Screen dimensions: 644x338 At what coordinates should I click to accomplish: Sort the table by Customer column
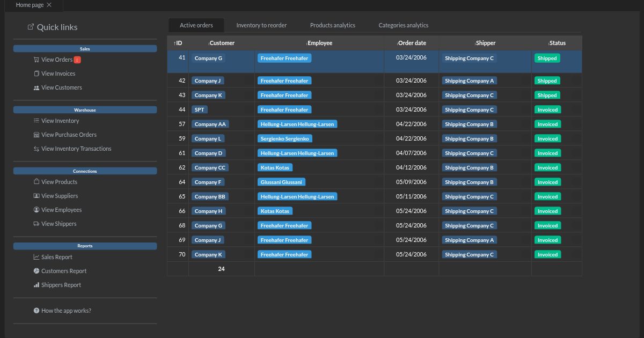coord(222,43)
